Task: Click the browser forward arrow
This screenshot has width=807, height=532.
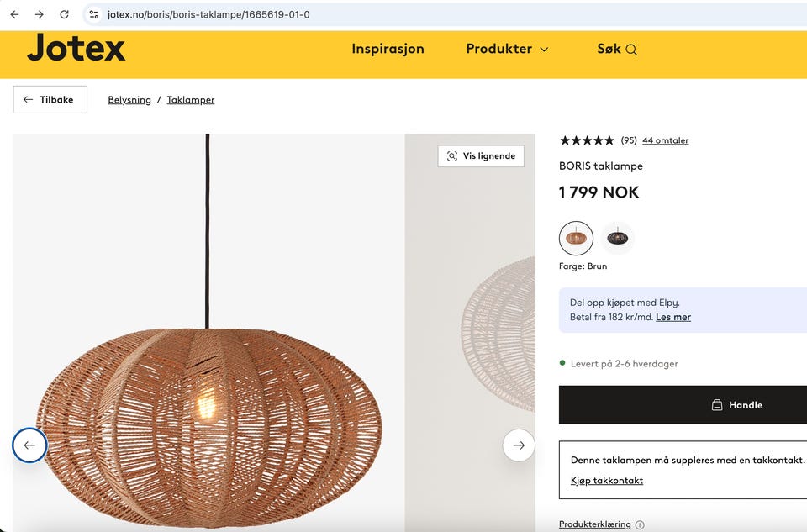Action: 39,14
